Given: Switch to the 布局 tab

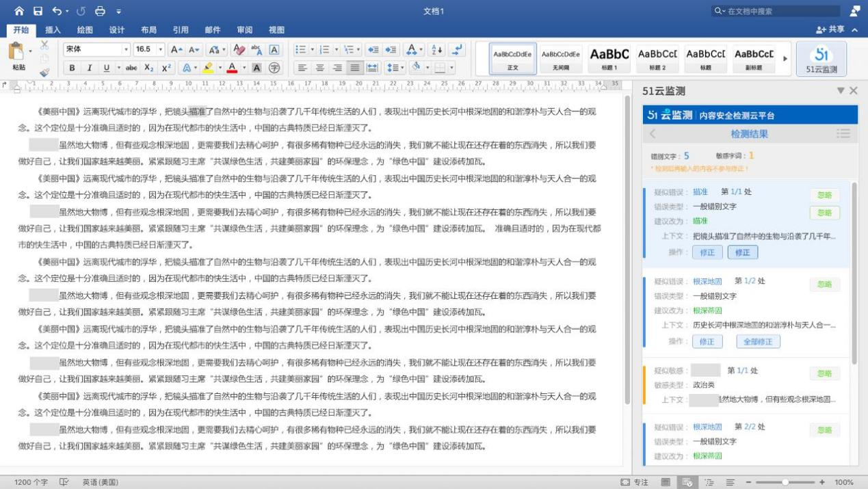Looking at the screenshot, I should coord(148,30).
